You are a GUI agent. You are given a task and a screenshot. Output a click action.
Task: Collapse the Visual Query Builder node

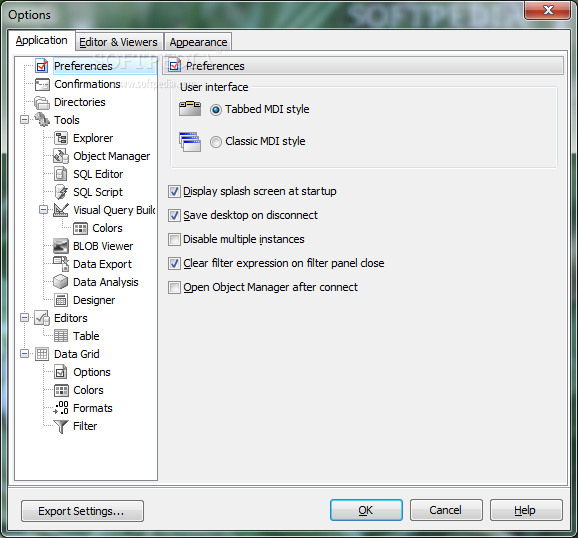coord(43,210)
